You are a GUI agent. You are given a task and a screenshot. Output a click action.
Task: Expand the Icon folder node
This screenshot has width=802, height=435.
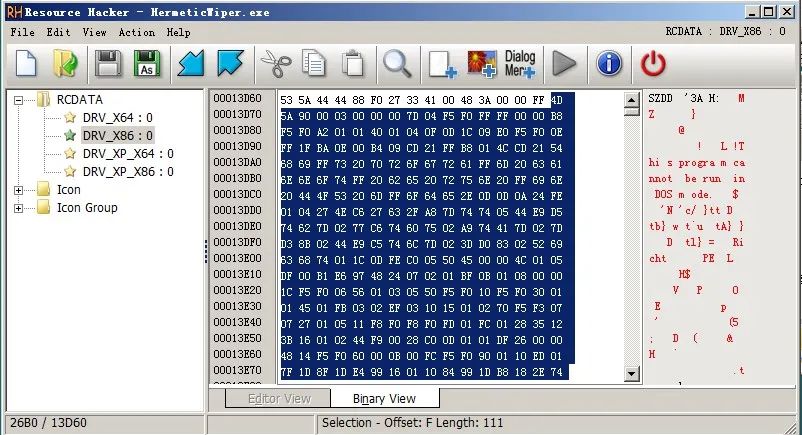(x=20, y=190)
